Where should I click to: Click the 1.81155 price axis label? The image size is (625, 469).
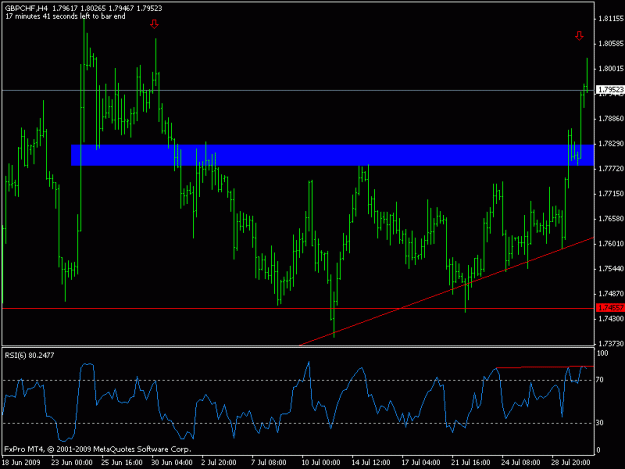611,19
